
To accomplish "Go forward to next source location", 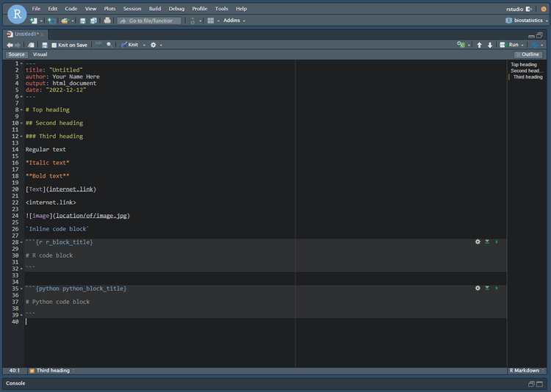I will click(17, 45).
